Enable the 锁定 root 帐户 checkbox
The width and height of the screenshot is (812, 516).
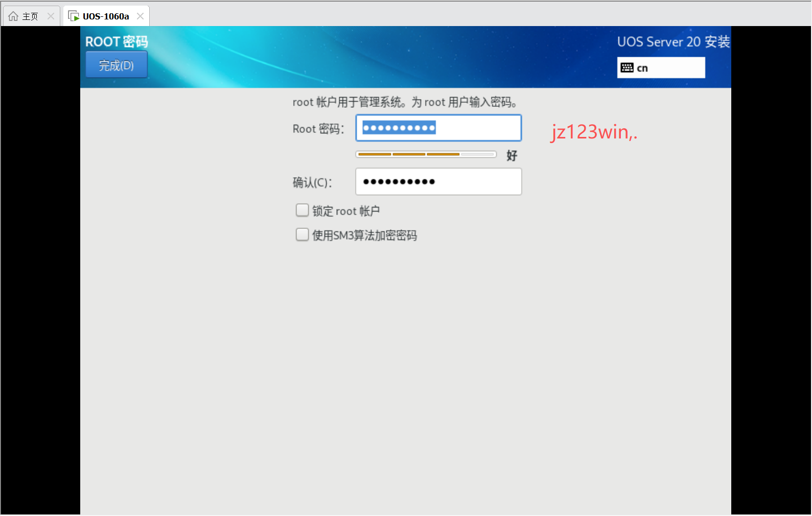[302, 210]
